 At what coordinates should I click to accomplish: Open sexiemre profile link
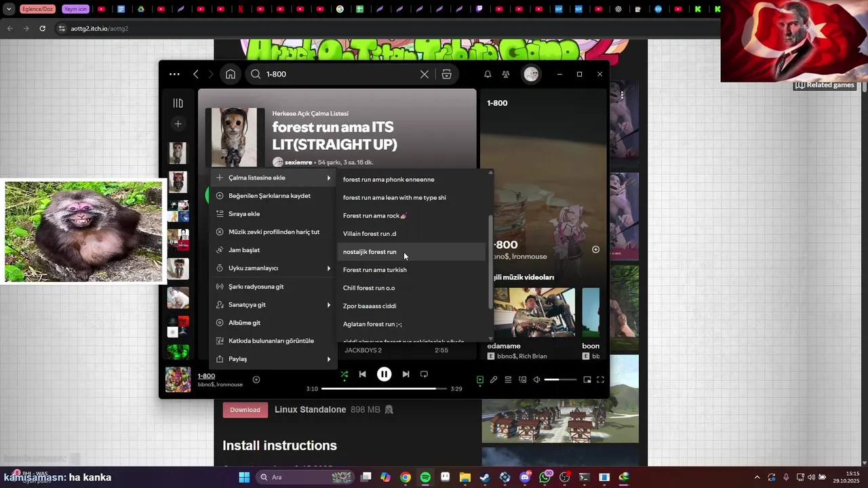[298, 163]
